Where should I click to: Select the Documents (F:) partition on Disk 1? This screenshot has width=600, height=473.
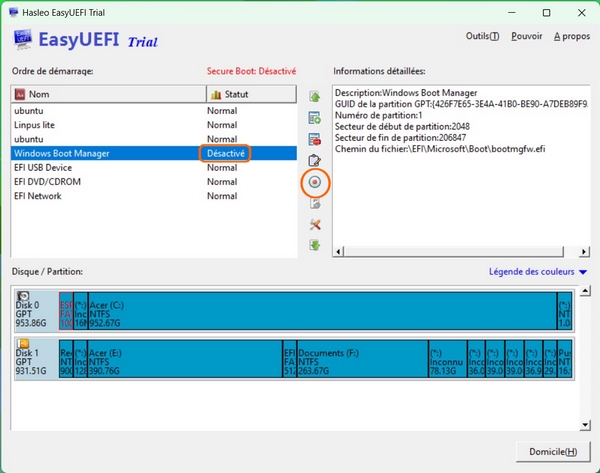coord(360,358)
